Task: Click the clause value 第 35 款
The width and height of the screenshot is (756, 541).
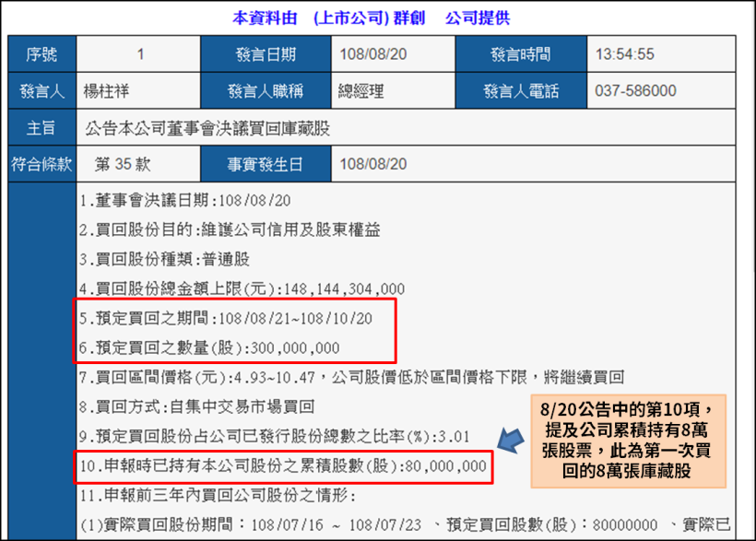Action: coord(123,164)
